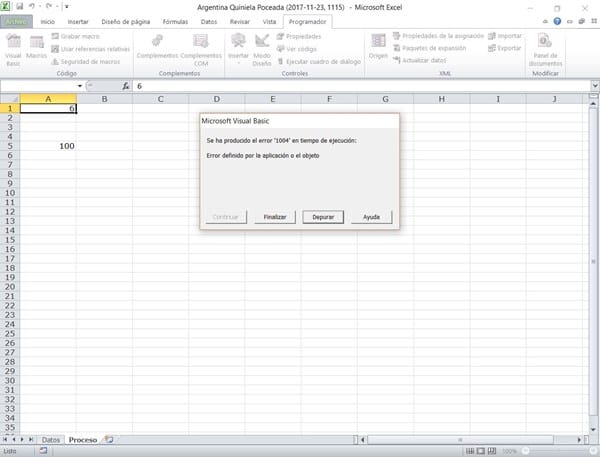This screenshot has height=457, width=600.
Task: Click cell A1 containing 6
Action: [48, 109]
